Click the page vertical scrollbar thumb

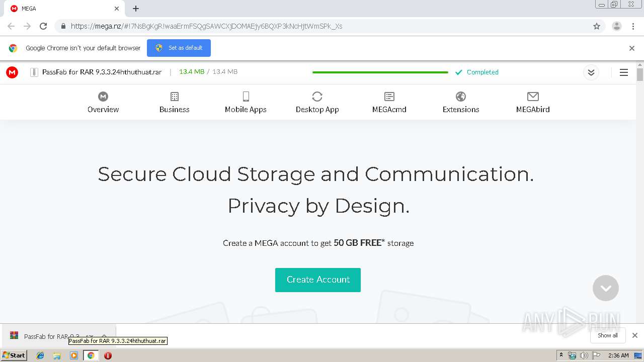click(640, 75)
